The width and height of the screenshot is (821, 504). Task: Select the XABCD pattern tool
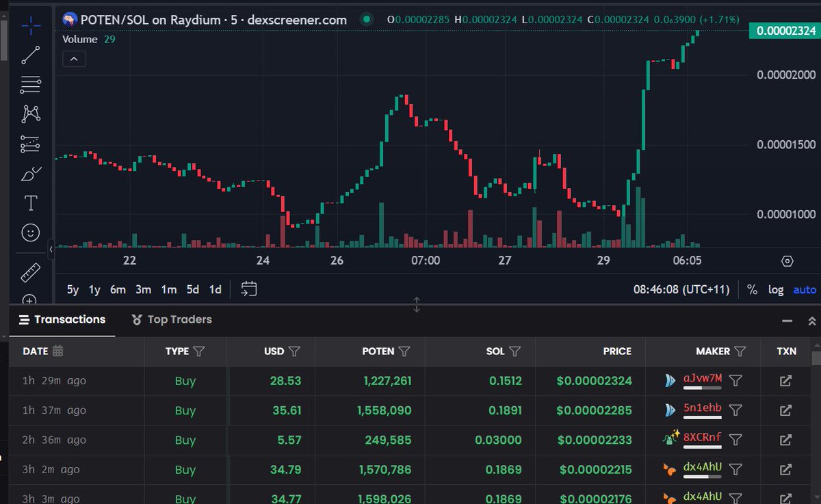[30, 114]
